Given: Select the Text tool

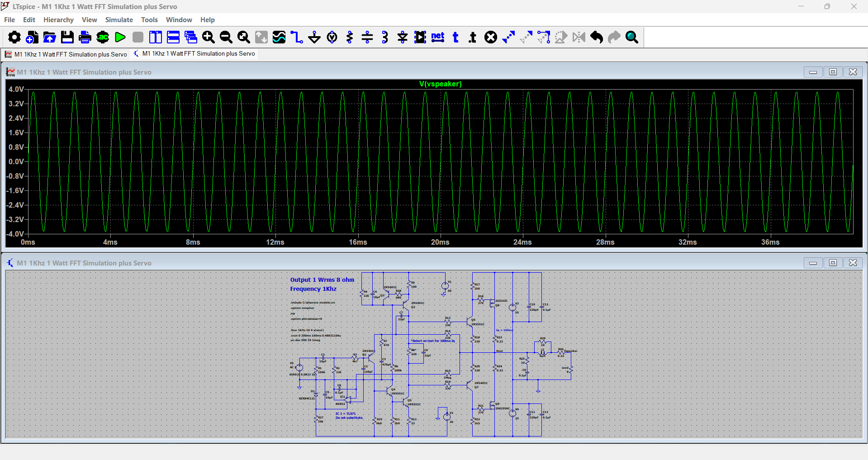Looking at the screenshot, I should [455, 37].
